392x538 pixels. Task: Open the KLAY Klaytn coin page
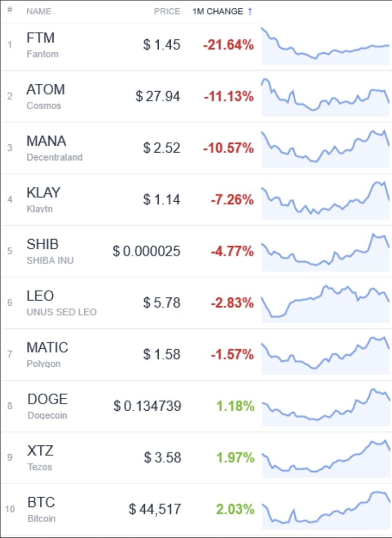[43, 200]
